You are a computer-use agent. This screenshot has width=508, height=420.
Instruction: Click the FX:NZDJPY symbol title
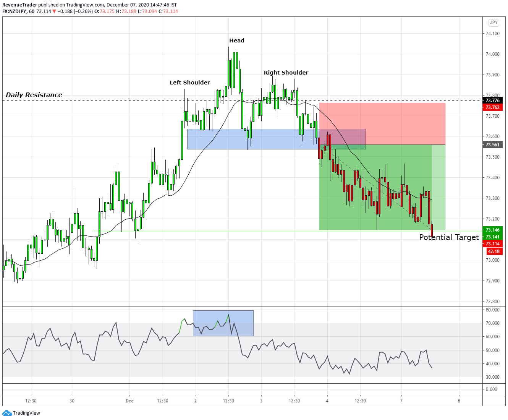pyautogui.click(x=15, y=11)
